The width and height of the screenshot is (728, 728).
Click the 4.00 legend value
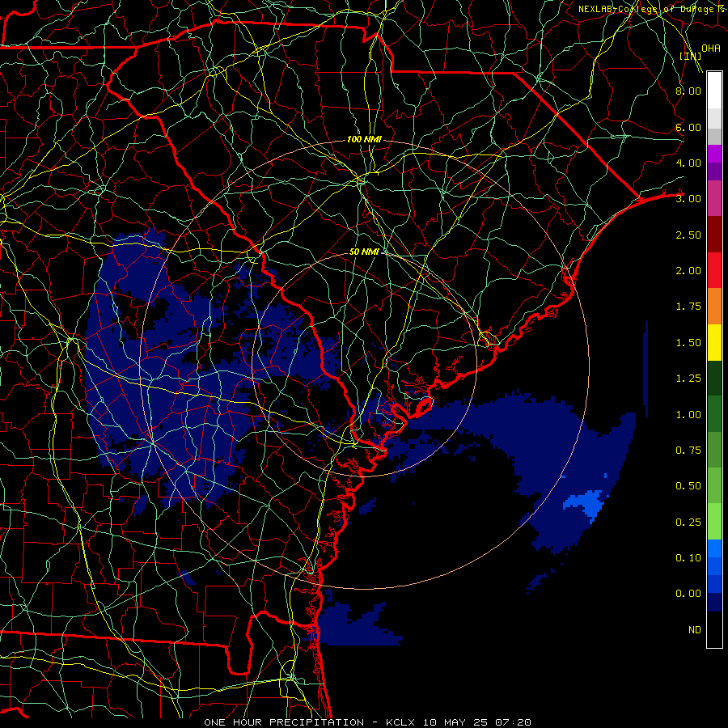pyautogui.click(x=688, y=163)
